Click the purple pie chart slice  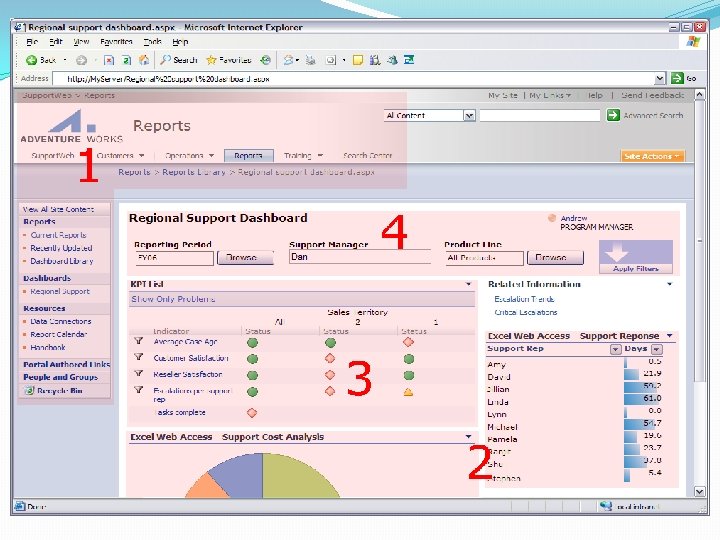pyautogui.click(x=242, y=475)
